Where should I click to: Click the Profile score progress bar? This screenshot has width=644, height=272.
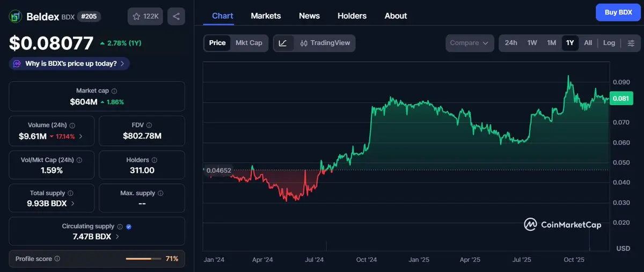pos(143,259)
